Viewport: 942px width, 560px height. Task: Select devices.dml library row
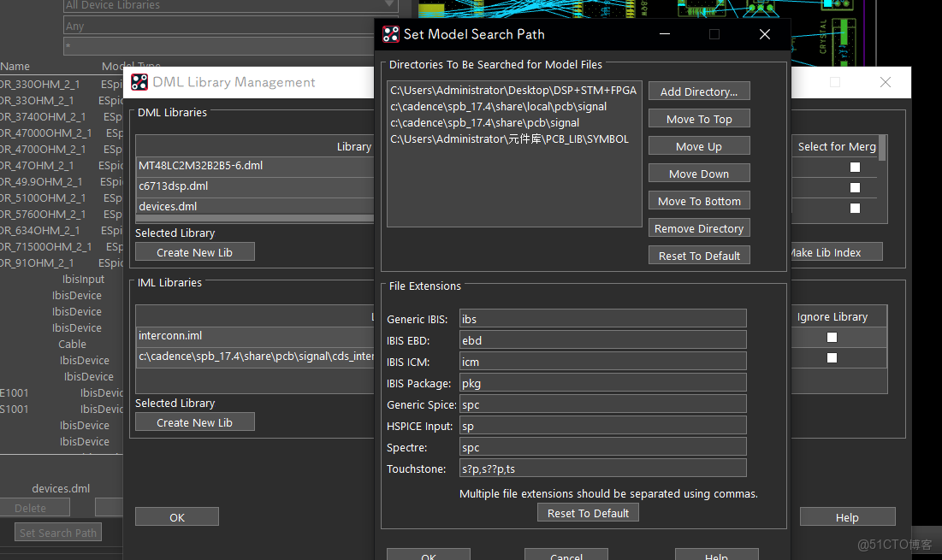tap(255, 207)
